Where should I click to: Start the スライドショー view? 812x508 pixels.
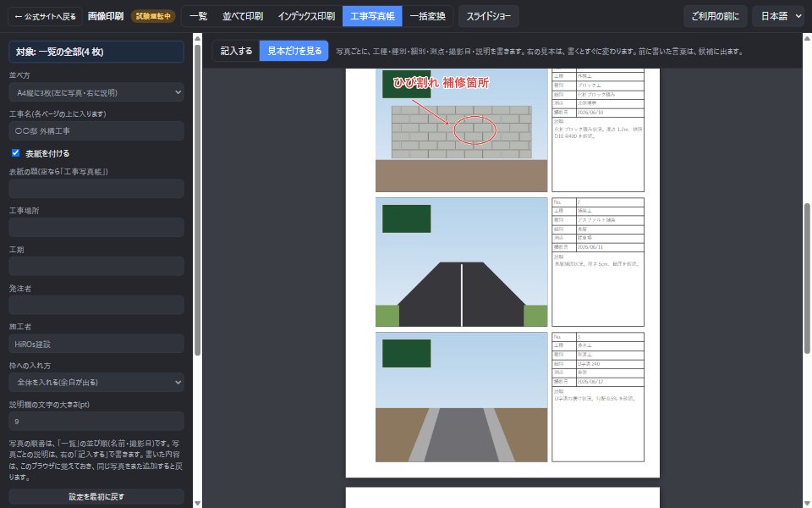pos(488,16)
